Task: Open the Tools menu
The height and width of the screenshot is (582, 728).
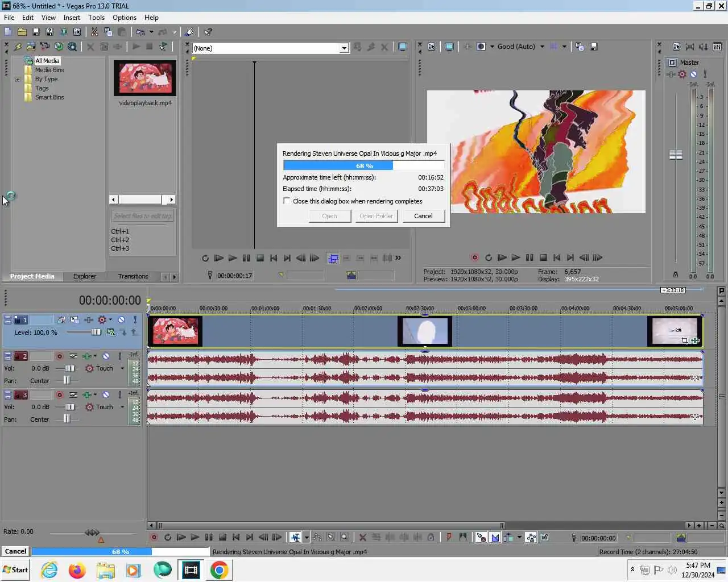Action: pyautogui.click(x=96, y=18)
